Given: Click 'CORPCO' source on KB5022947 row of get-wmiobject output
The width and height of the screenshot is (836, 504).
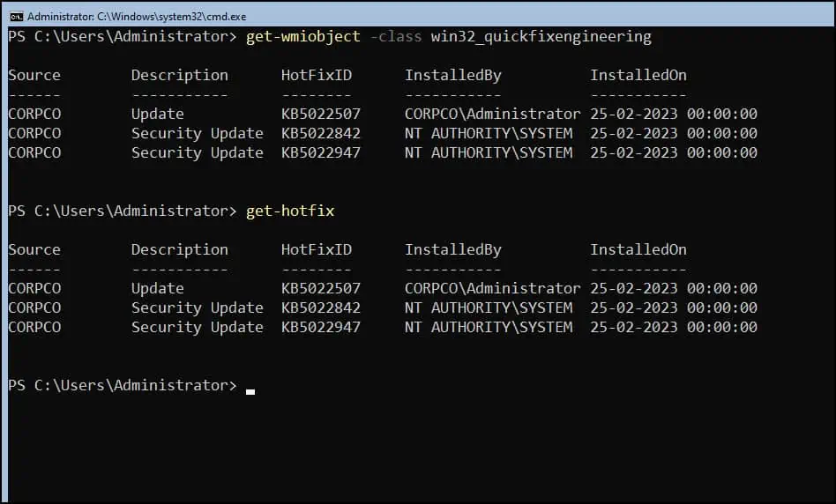Looking at the screenshot, I should pyautogui.click(x=34, y=153).
